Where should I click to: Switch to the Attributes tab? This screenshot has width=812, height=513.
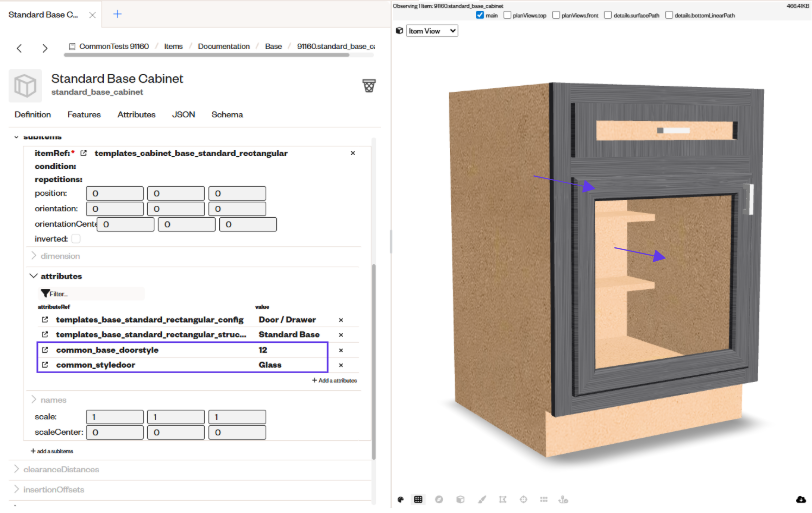(136, 114)
